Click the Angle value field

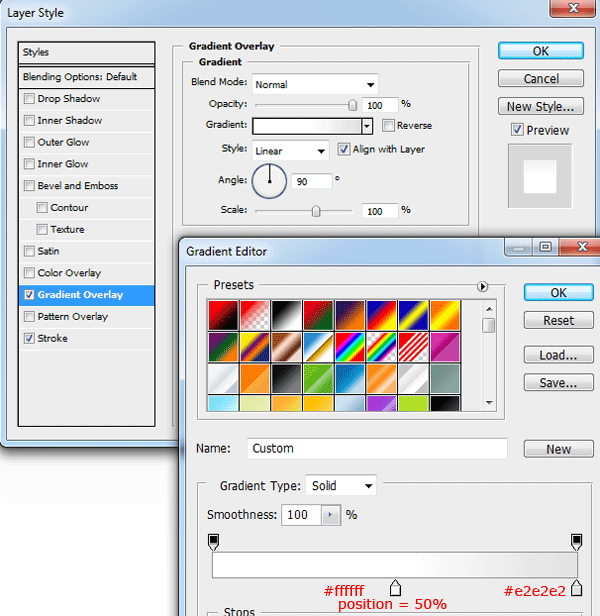coord(312,181)
